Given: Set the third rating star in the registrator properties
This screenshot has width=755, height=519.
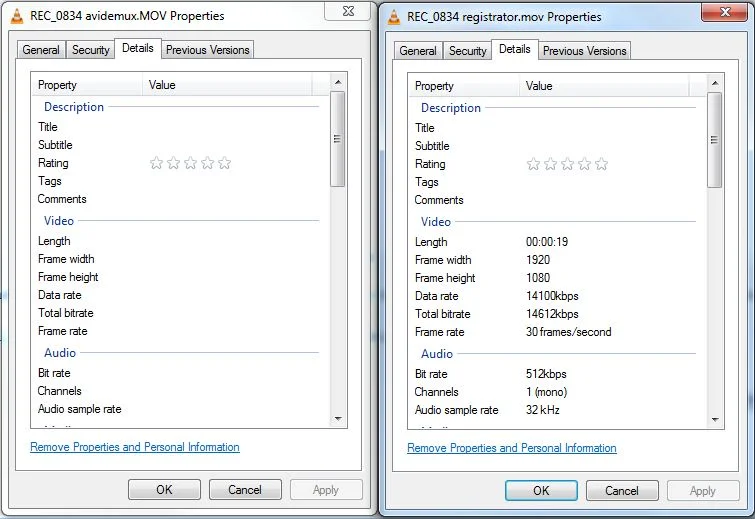Looking at the screenshot, I should tap(567, 164).
